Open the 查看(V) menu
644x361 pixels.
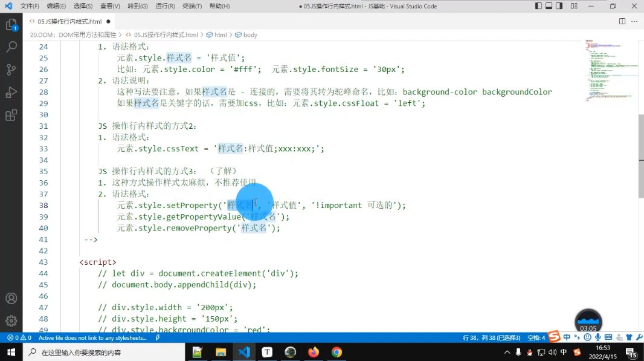pos(110,6)
